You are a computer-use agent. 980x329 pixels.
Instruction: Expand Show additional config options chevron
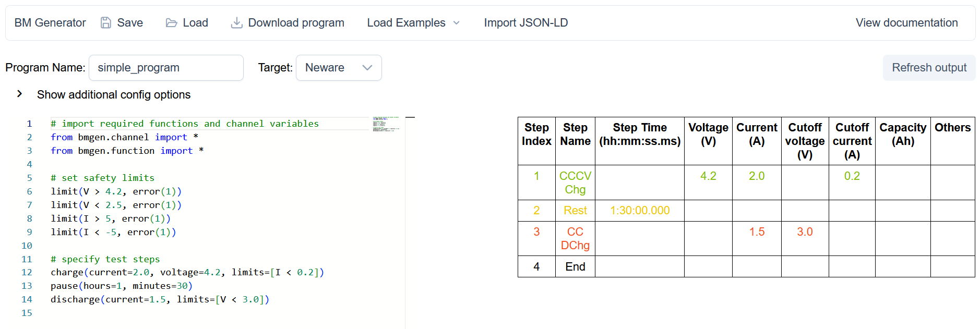tap(20, 94)
